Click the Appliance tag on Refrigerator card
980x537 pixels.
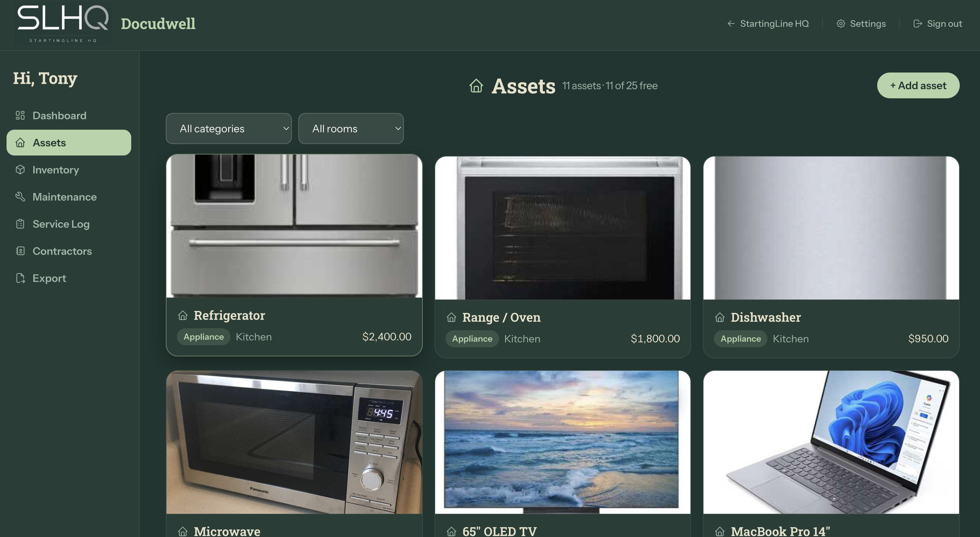203,337
